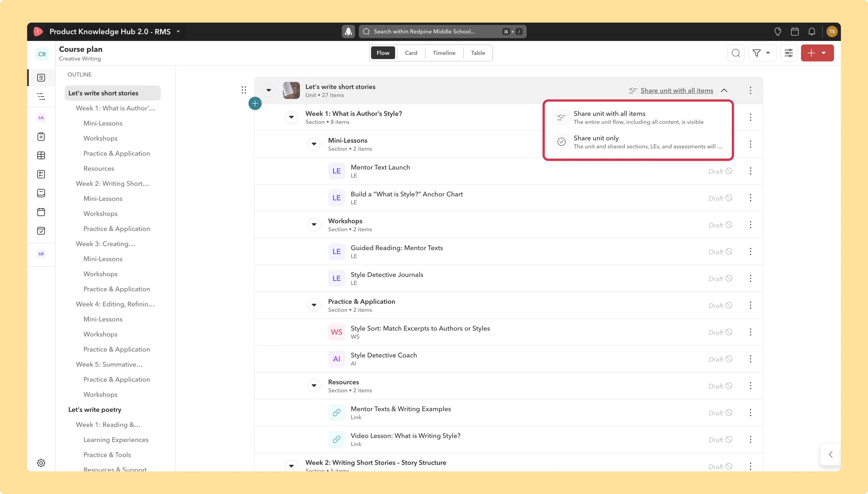Open the 6B class badge in sidebar

click(x=41, y=254)
